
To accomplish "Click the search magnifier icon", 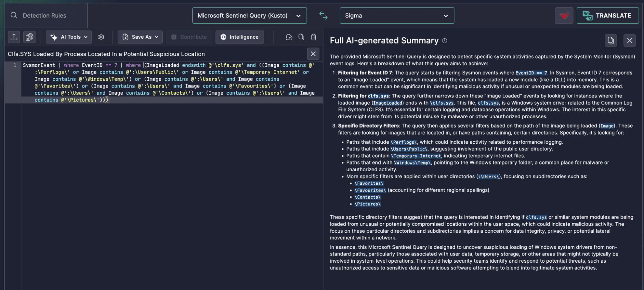I will point(14,15).
